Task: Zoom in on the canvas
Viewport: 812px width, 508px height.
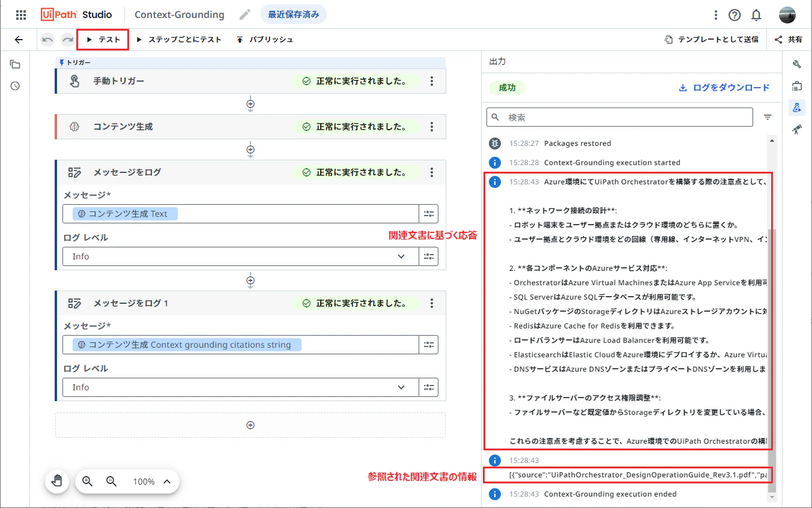Action: click(88, 481)
